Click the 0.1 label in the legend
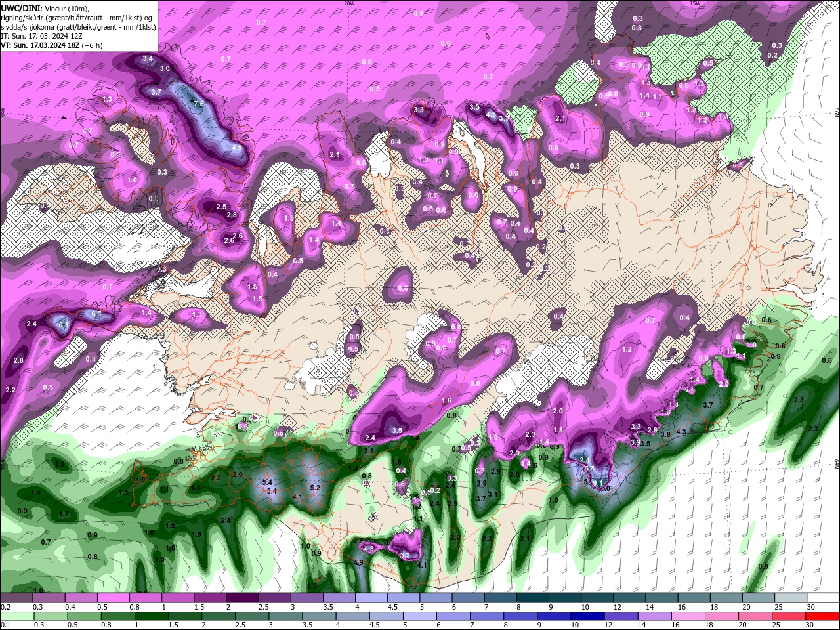The image size is (840, 630). pyautogui.click(x=6, y=625)
